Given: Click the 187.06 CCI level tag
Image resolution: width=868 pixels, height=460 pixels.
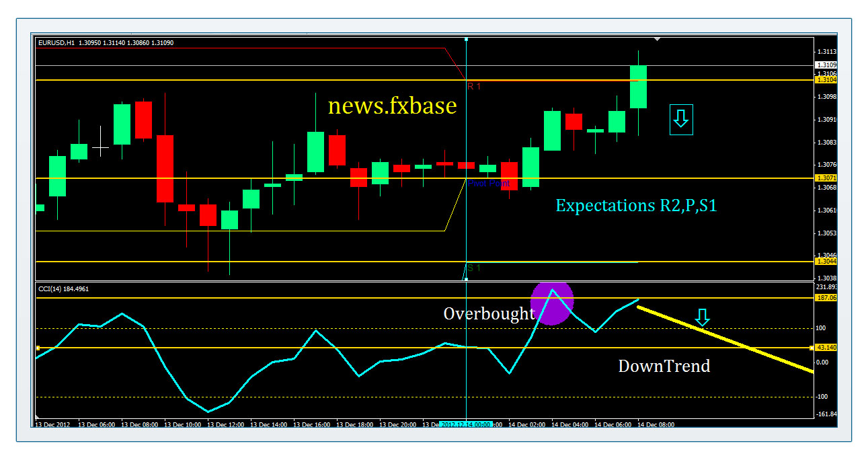Looking at the screenshot, I should coord(826,297).
